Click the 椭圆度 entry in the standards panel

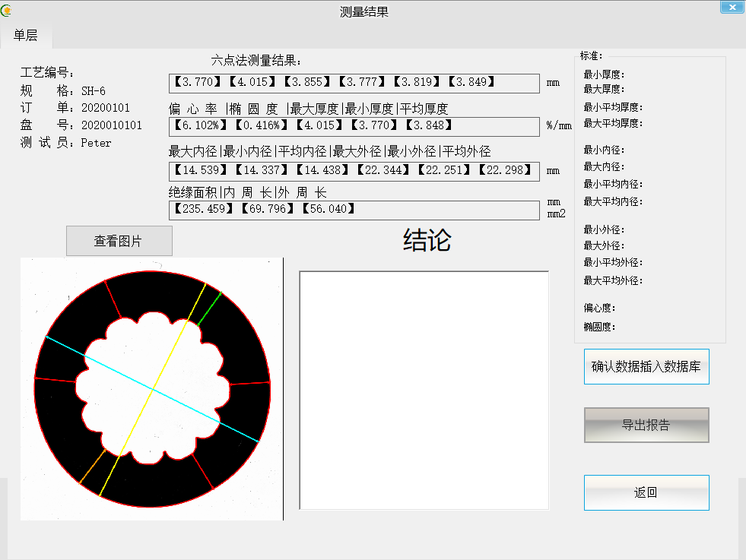(598, 327)
